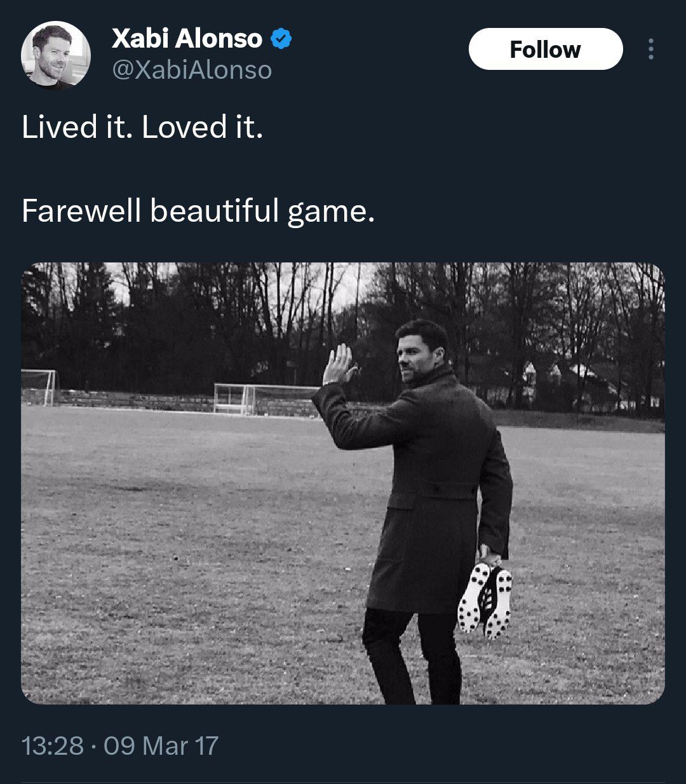Click the football boots in the photo
This screenshot has width=686, height=784.
click(x=485, y=599)
